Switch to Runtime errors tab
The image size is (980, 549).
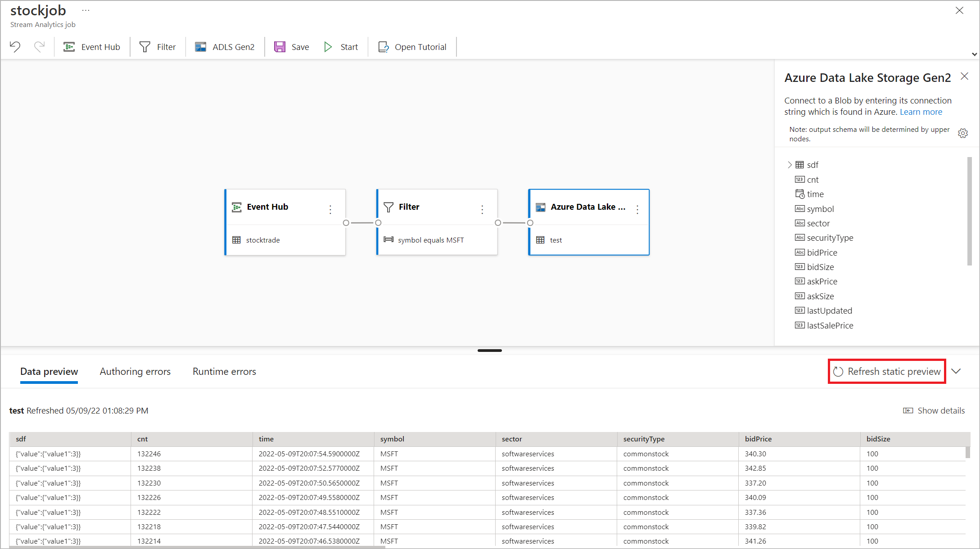(224, 372)
